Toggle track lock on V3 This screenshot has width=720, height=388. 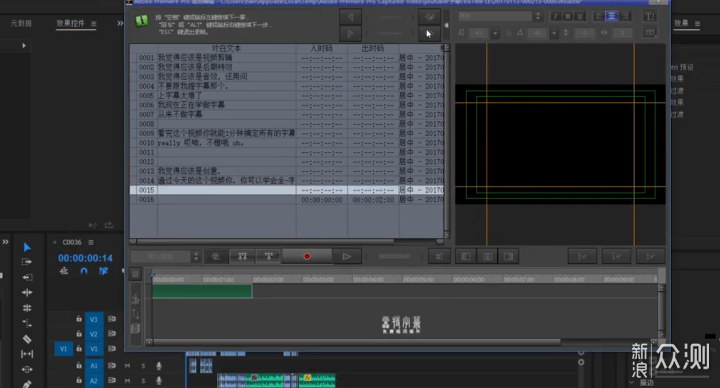(79, 319)
